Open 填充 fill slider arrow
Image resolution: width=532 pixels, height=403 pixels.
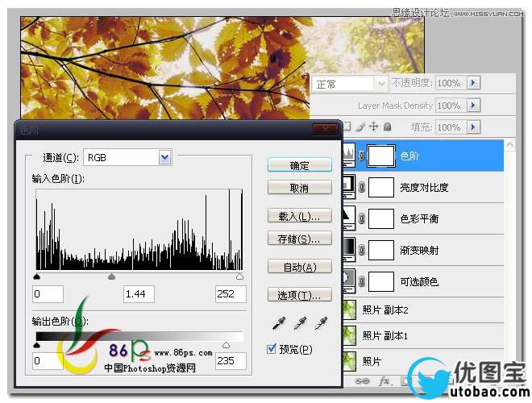(x=473, y=127)
